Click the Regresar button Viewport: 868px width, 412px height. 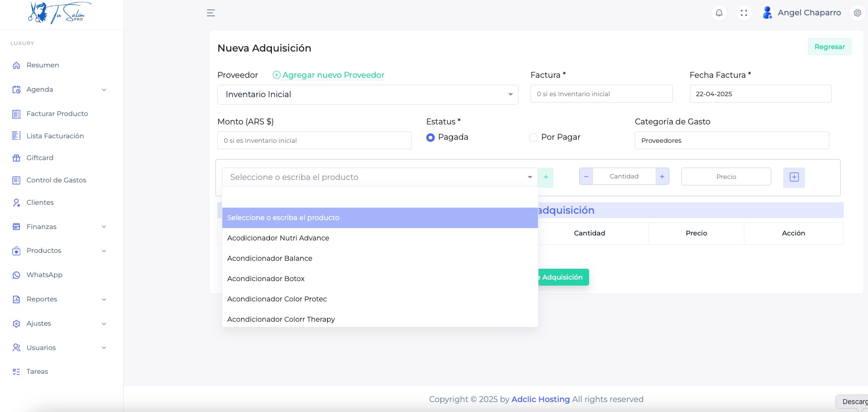(x=829, y=47)
